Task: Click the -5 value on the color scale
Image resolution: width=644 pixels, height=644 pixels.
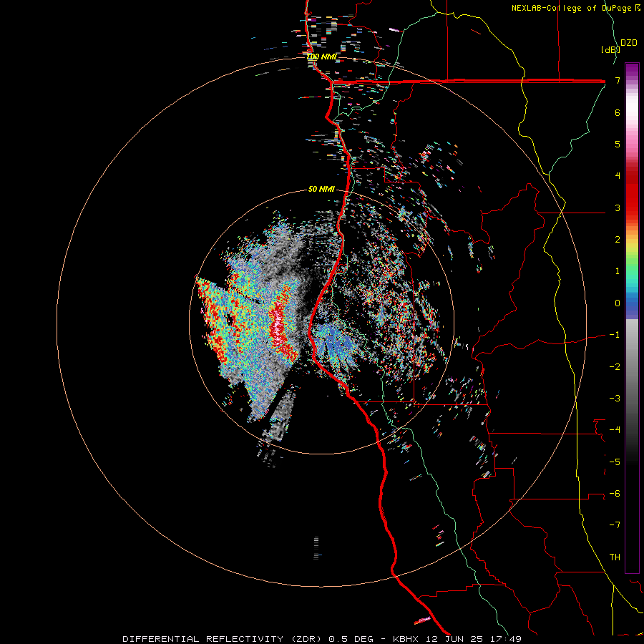Action: click(x=615, y=462)
